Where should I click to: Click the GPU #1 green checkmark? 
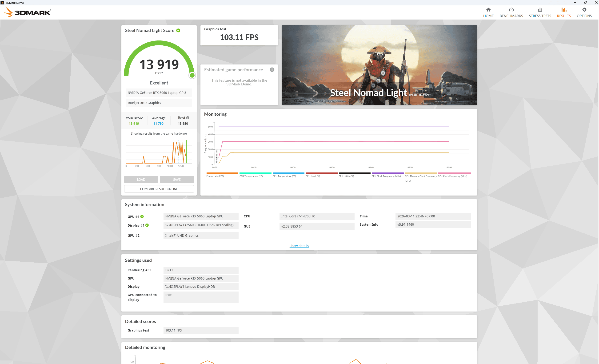(x=142, y=216)
